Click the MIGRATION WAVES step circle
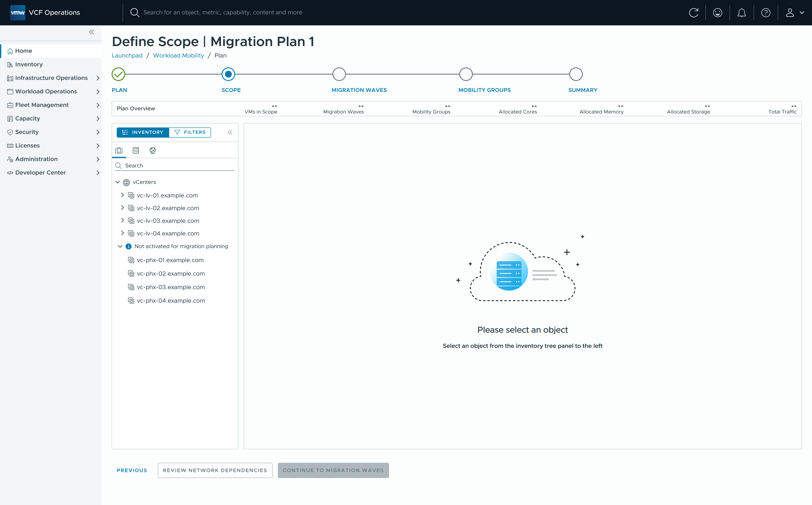 point(339,74)
